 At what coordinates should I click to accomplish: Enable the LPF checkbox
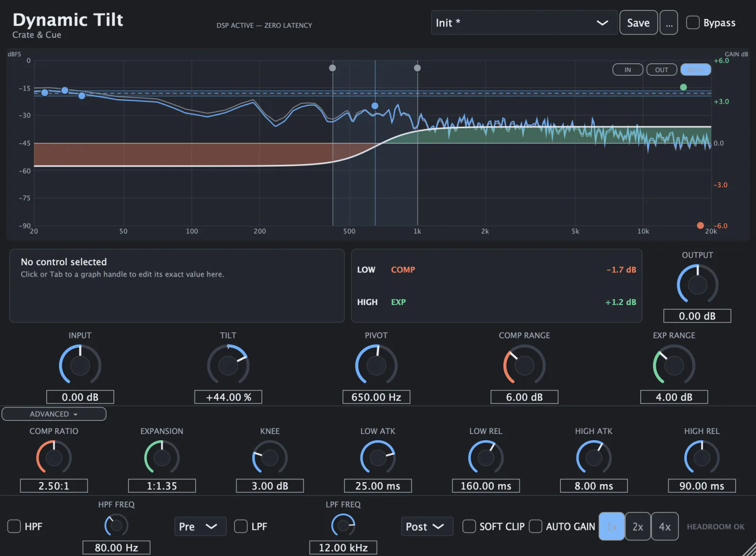tap(241, 526)
